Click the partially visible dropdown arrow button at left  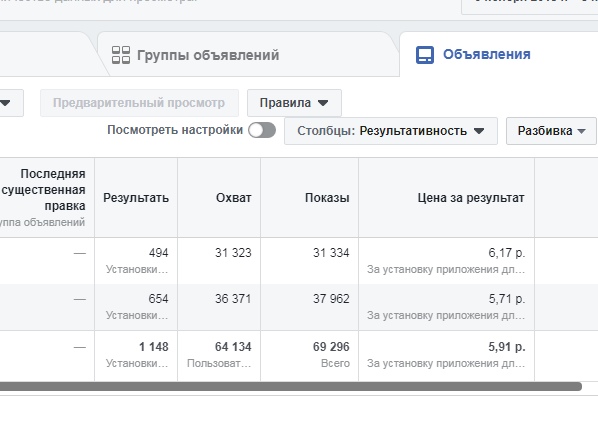point(11,103)
